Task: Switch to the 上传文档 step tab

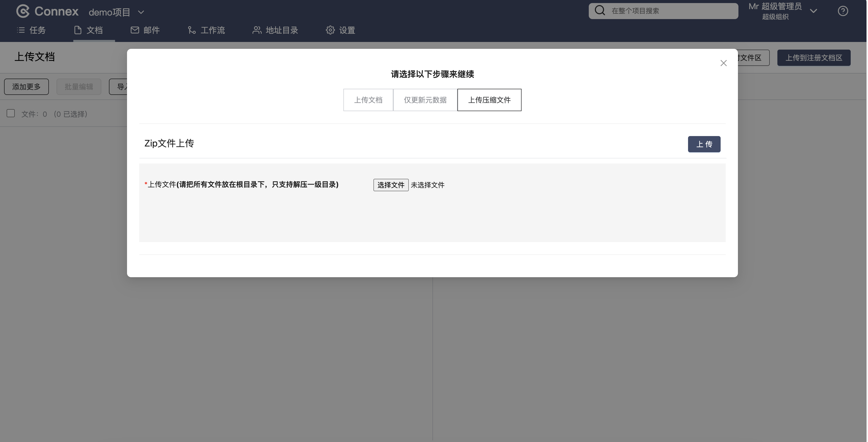Action: (x=368, y=100)
